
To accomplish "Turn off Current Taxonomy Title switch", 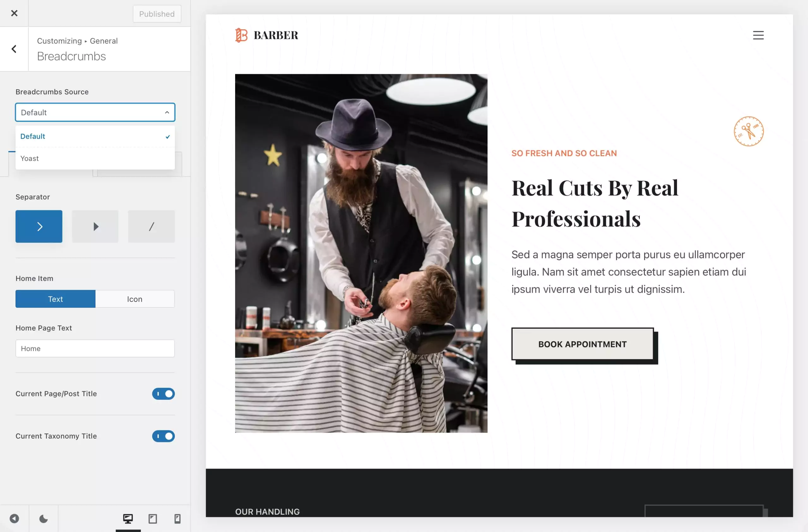I will (x=163, y=436).
